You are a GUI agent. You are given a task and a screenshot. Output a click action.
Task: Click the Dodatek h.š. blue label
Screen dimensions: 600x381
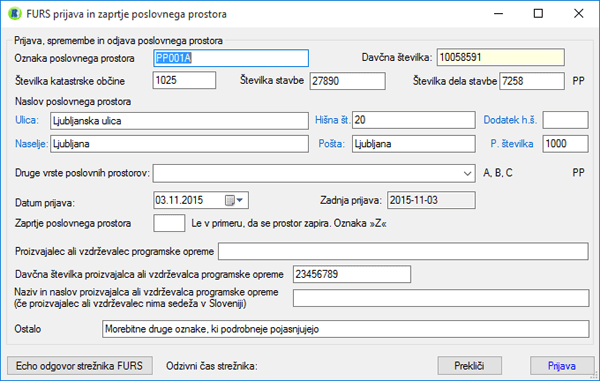(x=510, y=120)
